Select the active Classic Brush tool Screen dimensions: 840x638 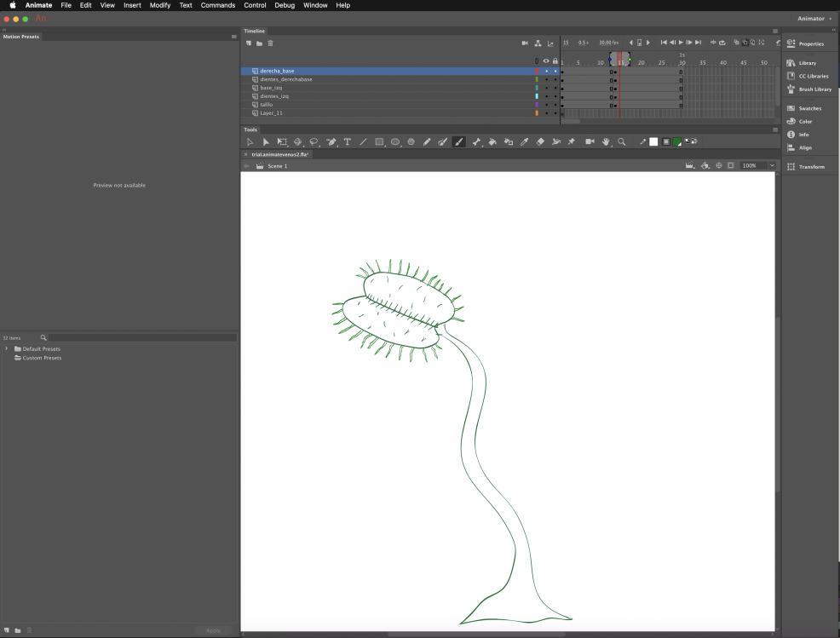(x=458, y=141)
